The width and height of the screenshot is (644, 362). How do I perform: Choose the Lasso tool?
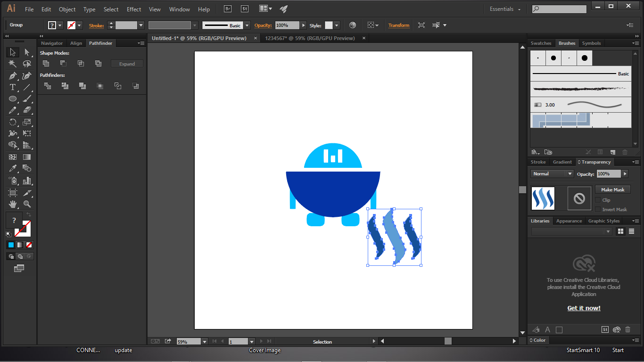click(27, 64)
